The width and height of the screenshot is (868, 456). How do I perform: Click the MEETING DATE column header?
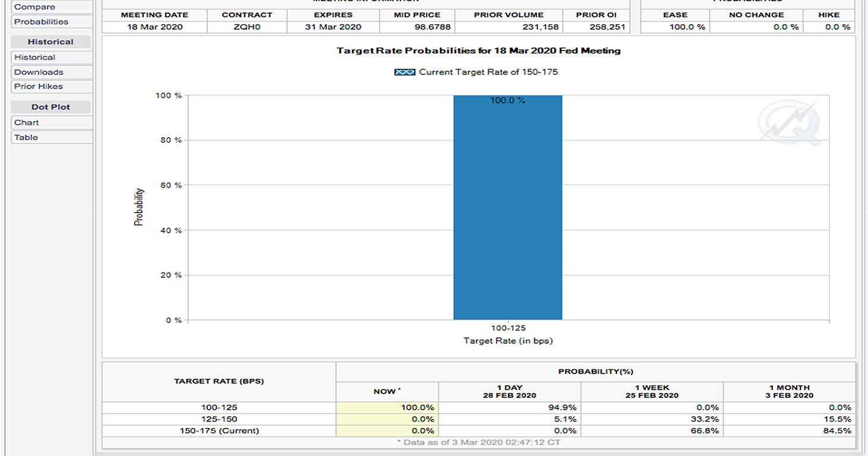click(x=154, y=15)
